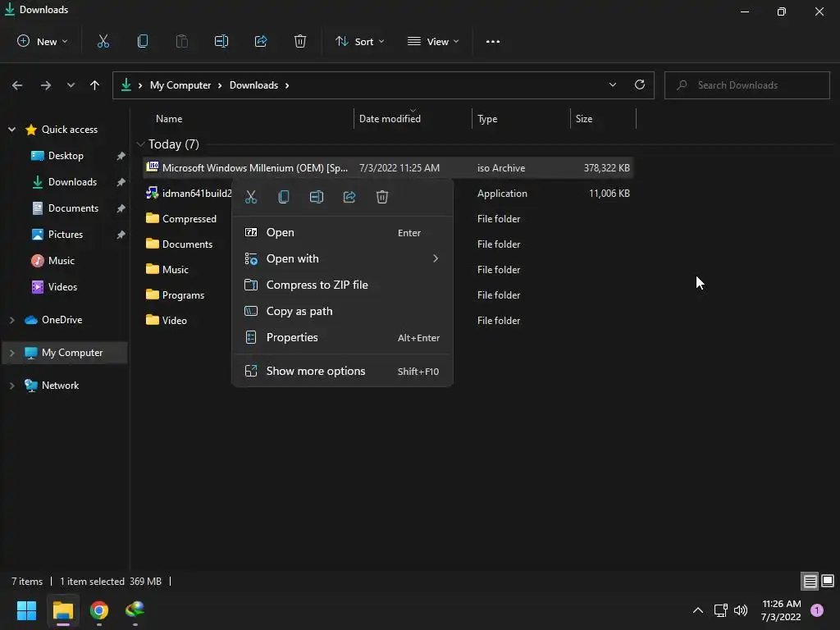Screen dimensions: 840x630
Task: Show hidden system tray icons
Action: (698, 609)
